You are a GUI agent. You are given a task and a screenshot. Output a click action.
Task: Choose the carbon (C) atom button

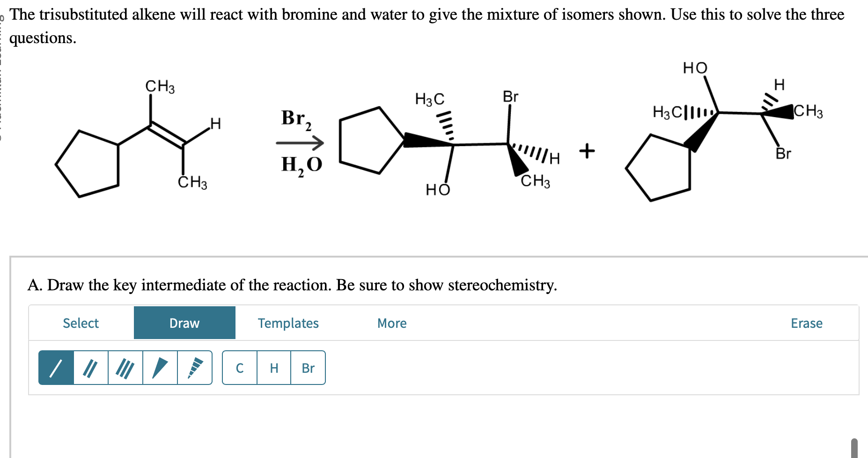pos(239,368)
